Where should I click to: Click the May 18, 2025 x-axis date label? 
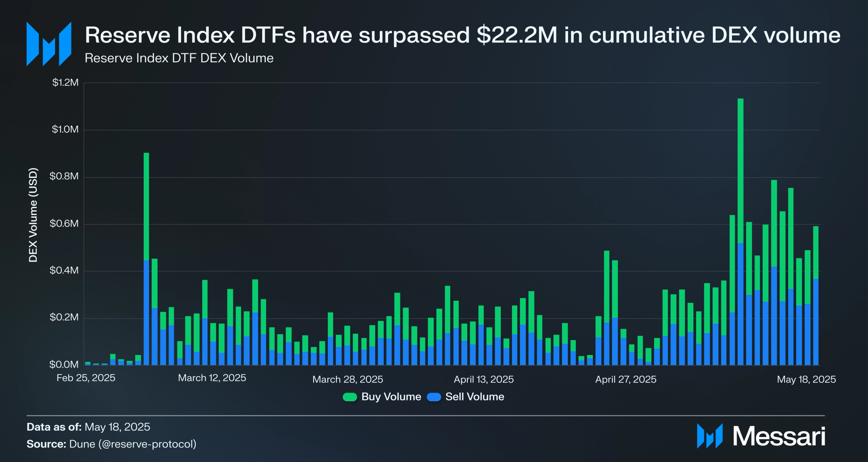point(806,380)
